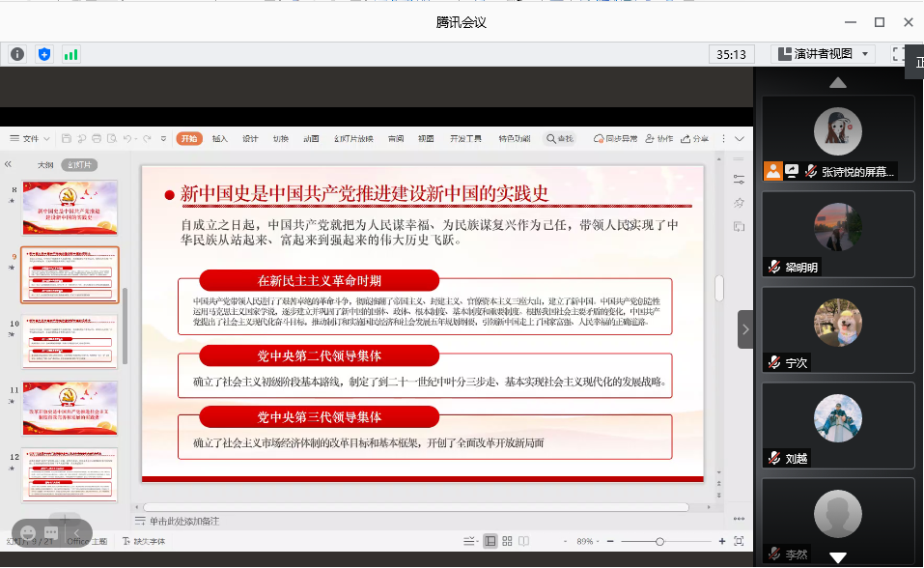924x568 pixels.
Task: Click the notes area 单击此处添加备注
Action: [183, 521]
